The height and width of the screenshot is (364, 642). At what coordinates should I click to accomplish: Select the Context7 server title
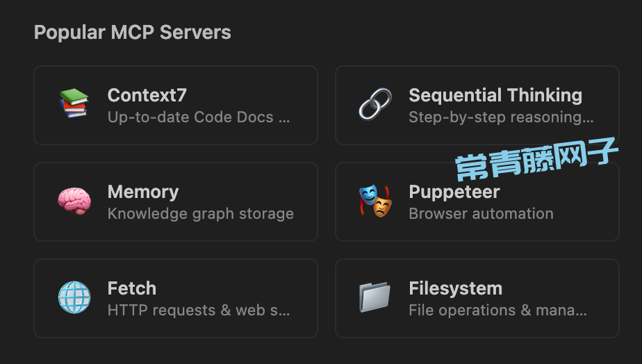point(147,95)
